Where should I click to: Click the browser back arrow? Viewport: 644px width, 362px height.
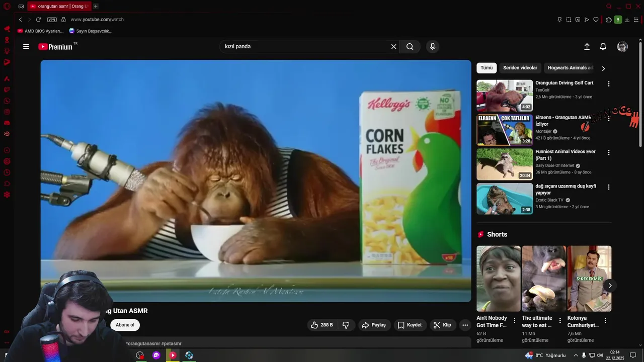(20, 20)
